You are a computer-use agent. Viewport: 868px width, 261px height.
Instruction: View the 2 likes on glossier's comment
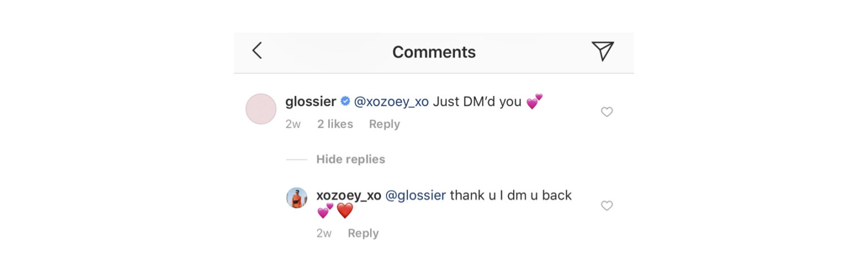[x=335, y=124]
